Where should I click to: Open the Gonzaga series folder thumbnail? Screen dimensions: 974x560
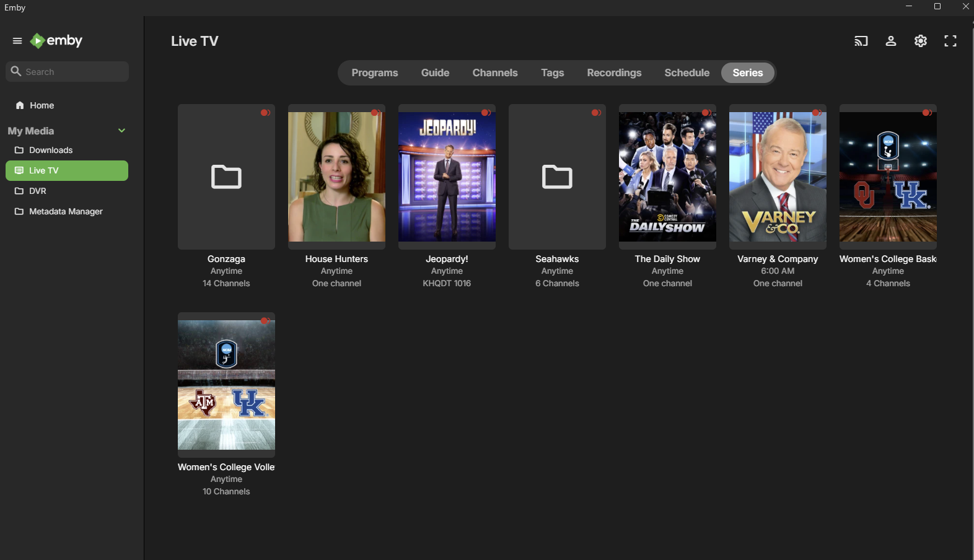click(x=226, y=177)
